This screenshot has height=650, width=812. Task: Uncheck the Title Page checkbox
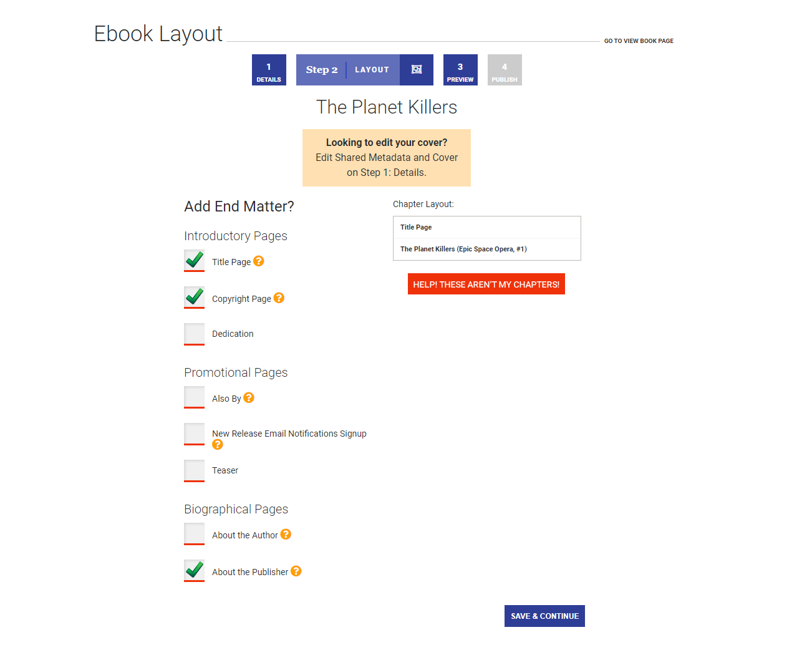(194, 260)
